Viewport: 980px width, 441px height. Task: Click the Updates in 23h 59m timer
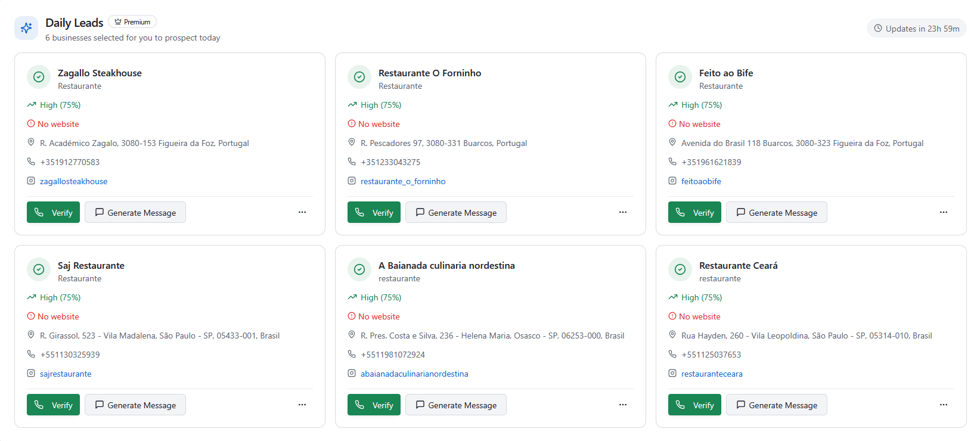(x=917, y=29)
